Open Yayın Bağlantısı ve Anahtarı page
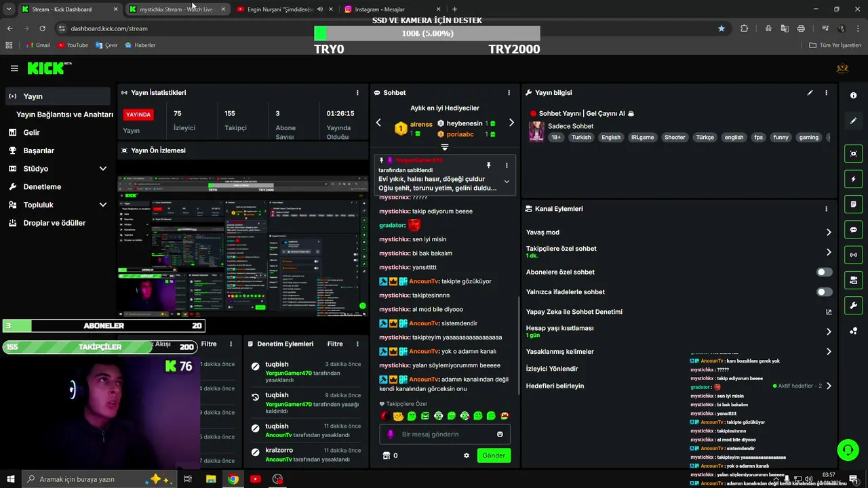 click(64, 115)
